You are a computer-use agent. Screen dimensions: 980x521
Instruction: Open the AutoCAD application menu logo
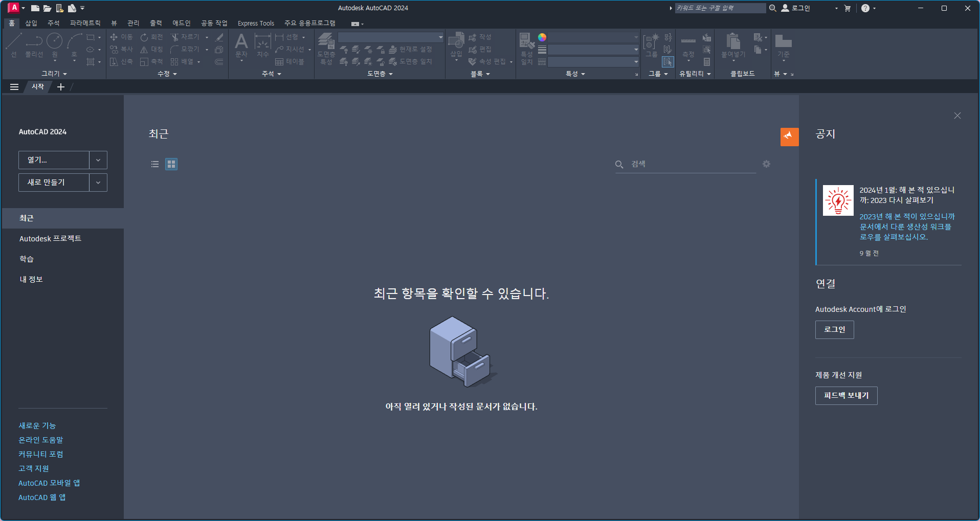[x=14, y=8]
